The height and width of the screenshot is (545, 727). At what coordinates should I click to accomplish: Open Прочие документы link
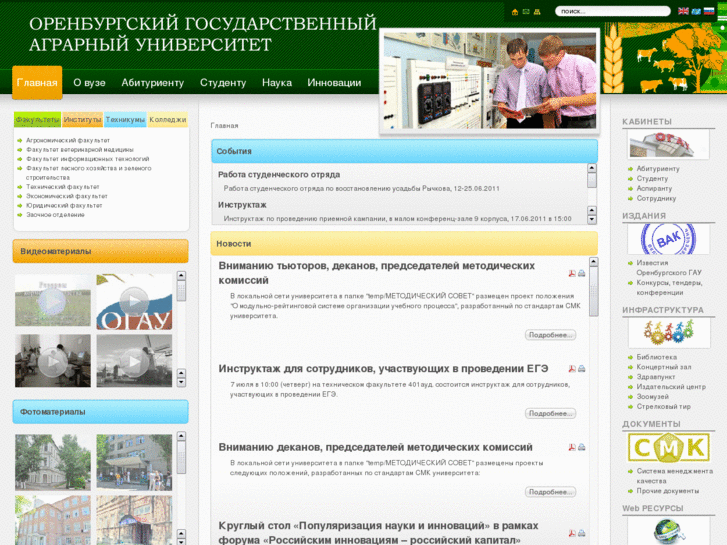pyautogui.click(x=668, y=491)
